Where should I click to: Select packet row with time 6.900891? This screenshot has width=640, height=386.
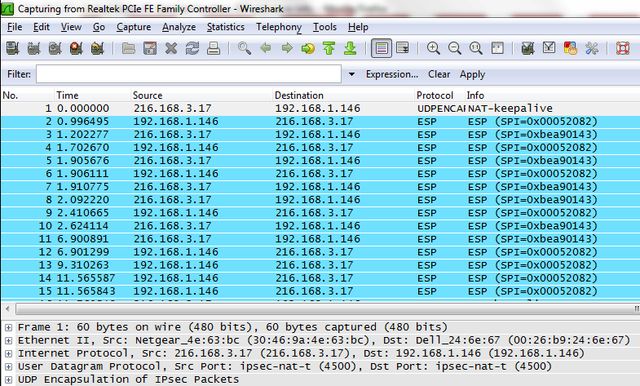pos(320,239)
